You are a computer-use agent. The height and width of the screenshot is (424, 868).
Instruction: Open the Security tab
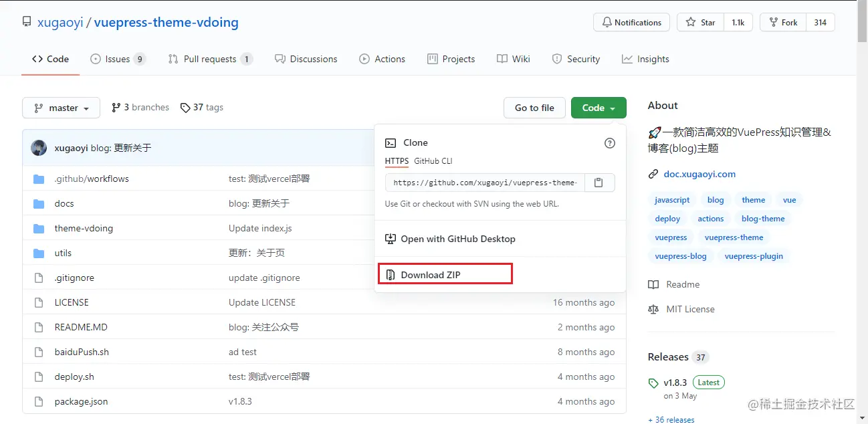click(x=576, y=59)
